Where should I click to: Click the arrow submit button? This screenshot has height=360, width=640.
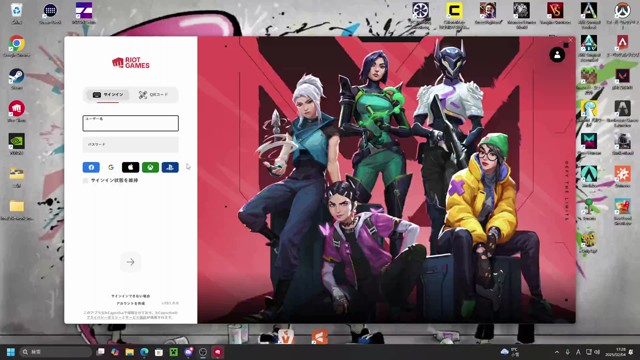click(131, 262)
